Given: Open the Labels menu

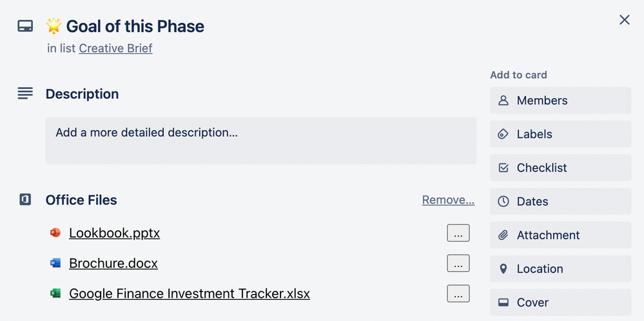Looking at the screenshot, I should coord(560,134).
